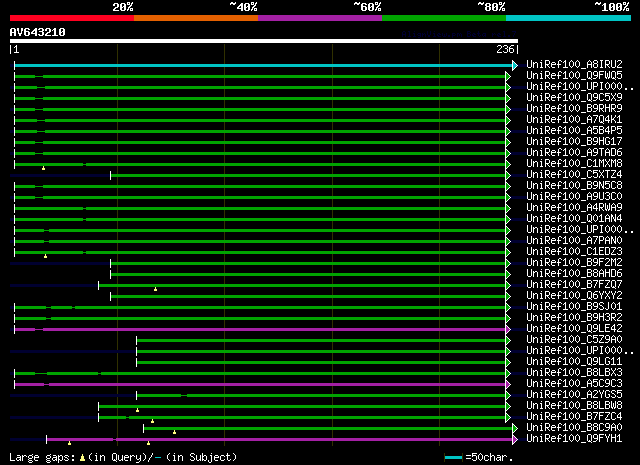Viewport: 640px width, 465px height.
Task: Select the UniRef100_A9TAD6 label
Action: tap(574, 152)
